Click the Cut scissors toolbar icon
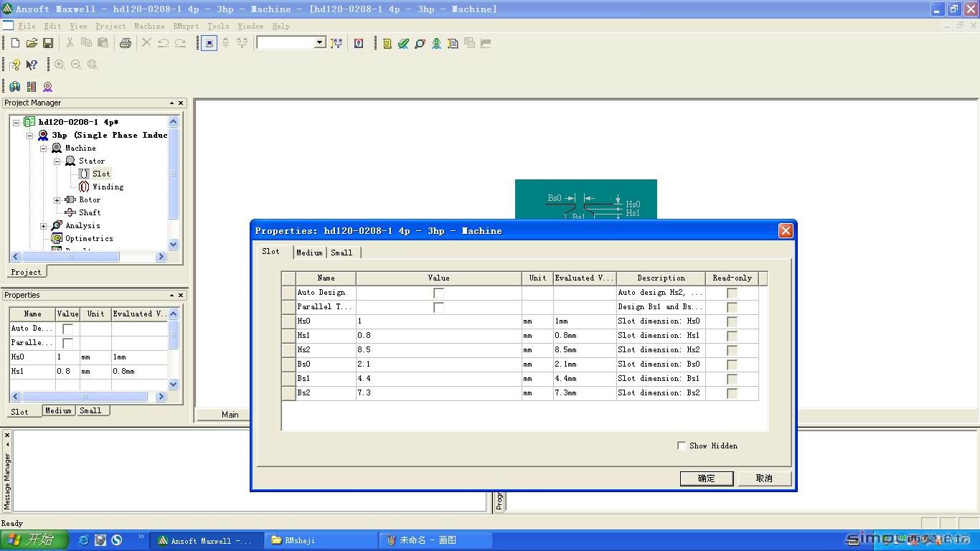Image resolution: width=980 pixels, height=551 pixels. (x=70, y=43)
